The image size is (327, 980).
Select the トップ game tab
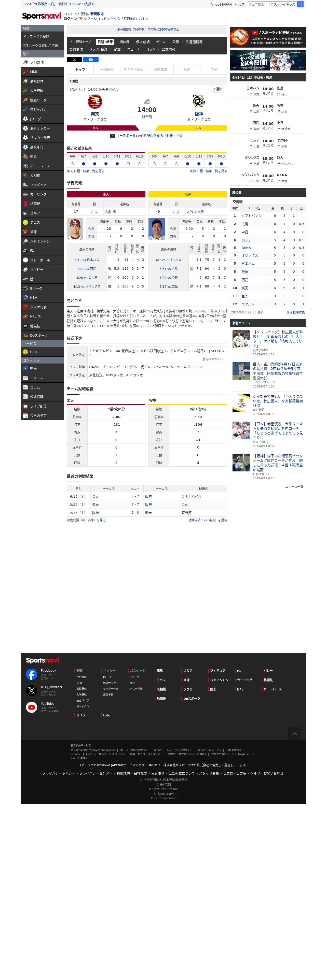click(x=80, y=70)
